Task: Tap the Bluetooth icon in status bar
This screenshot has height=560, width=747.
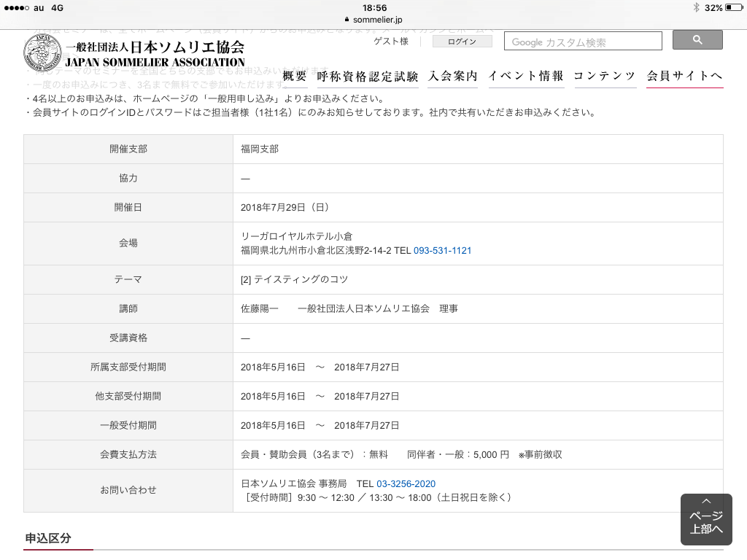Action: [x=696, y=7]
